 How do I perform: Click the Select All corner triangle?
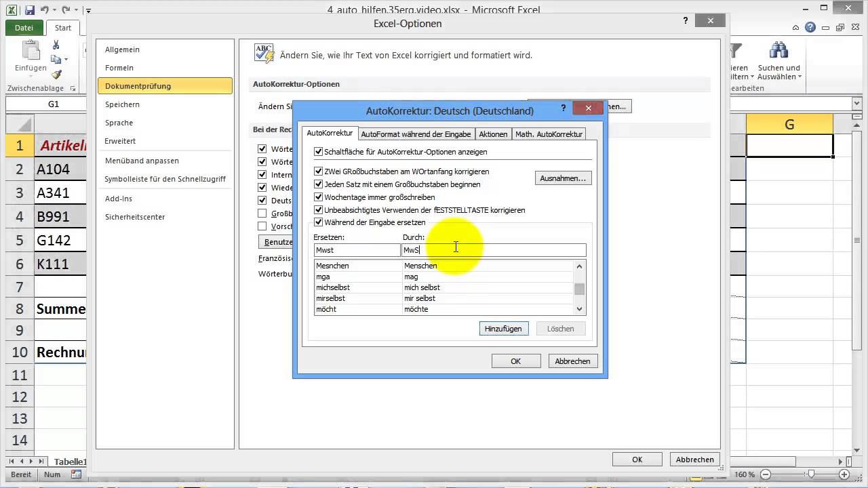20,124
